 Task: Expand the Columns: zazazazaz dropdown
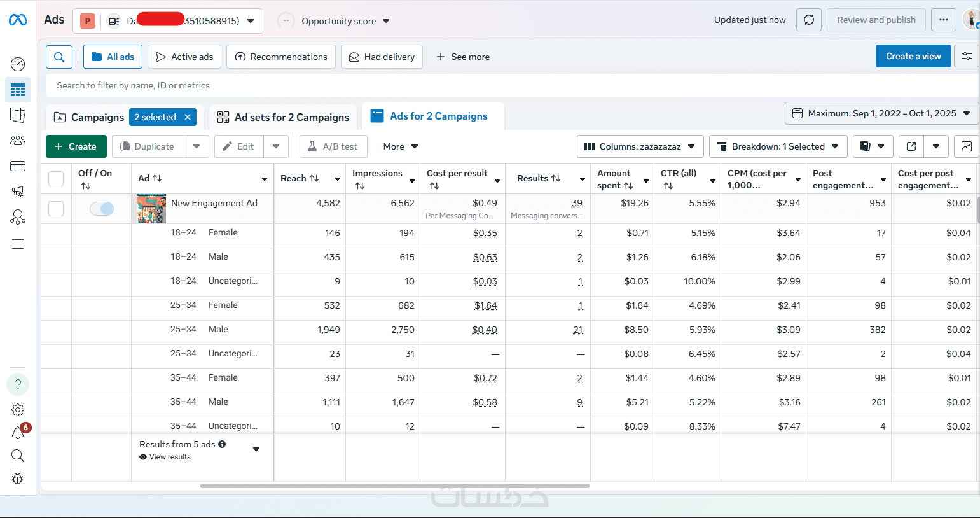point(640,146)
